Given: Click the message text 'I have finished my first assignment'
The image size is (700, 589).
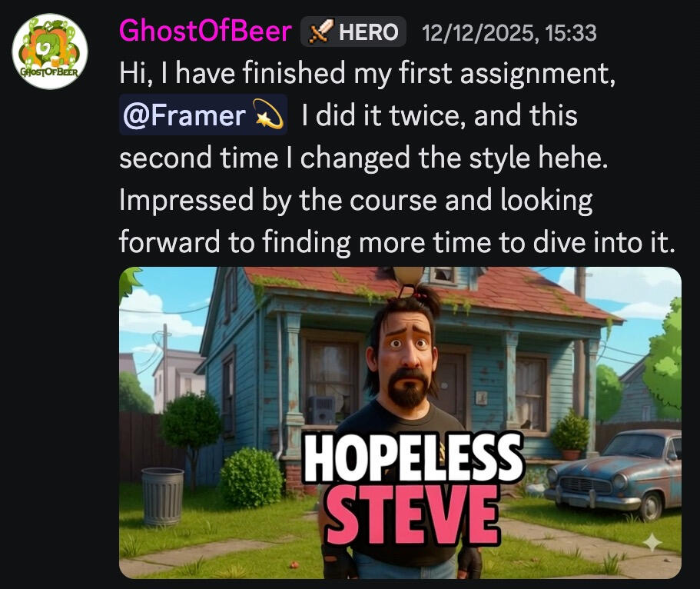Looking at the screenshot, I should (x=388, y=73).
